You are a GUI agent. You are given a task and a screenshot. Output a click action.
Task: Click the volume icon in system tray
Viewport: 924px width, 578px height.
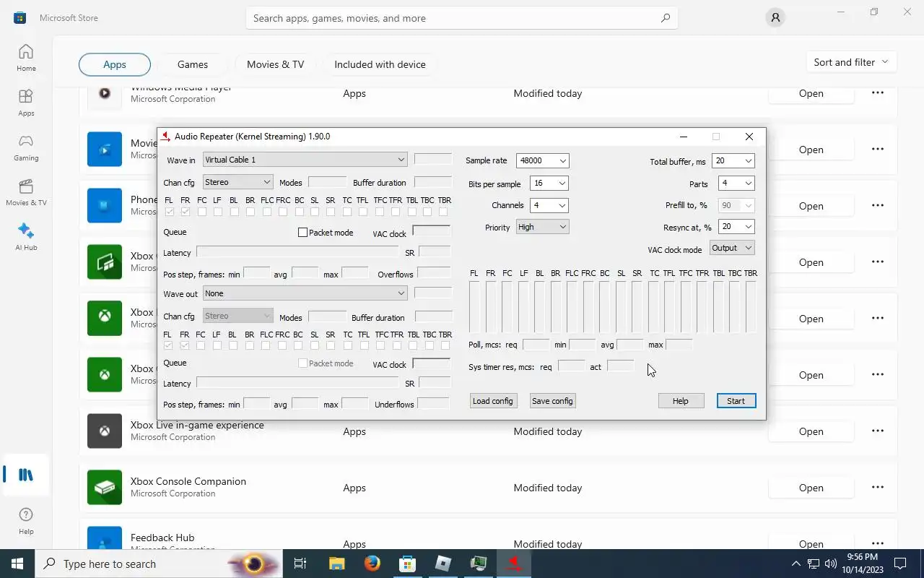pyautogui.click(x=831, y=564)
